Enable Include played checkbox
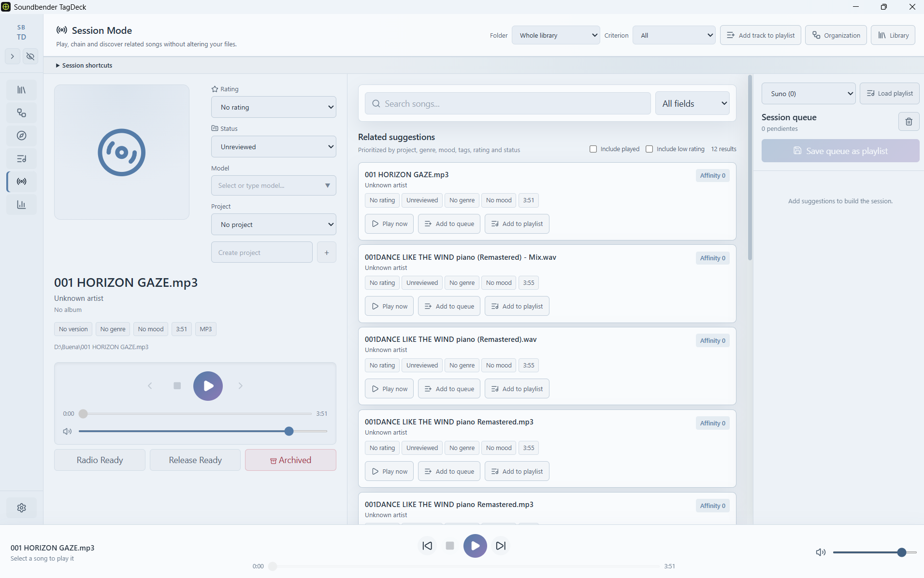 (x=593, y=149)
